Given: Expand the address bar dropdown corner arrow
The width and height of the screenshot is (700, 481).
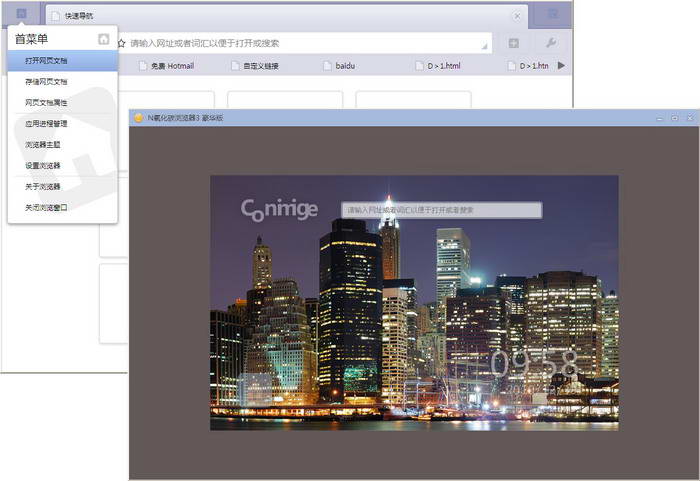Looking at the screenshot, I should coord(484,46).
